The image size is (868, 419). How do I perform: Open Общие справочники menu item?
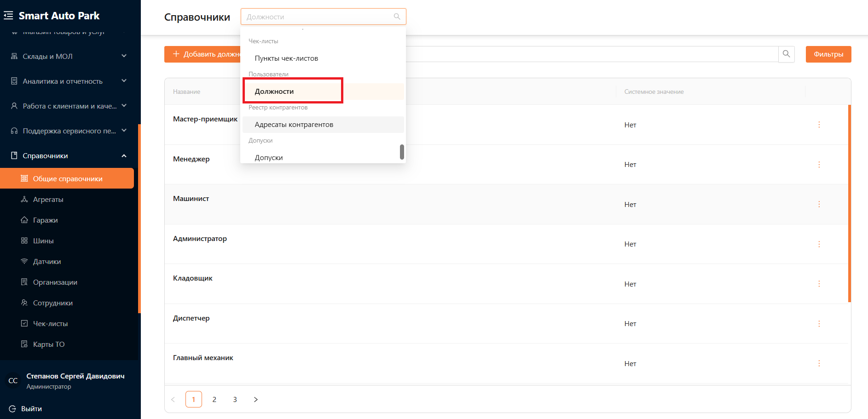coord(67,179)
